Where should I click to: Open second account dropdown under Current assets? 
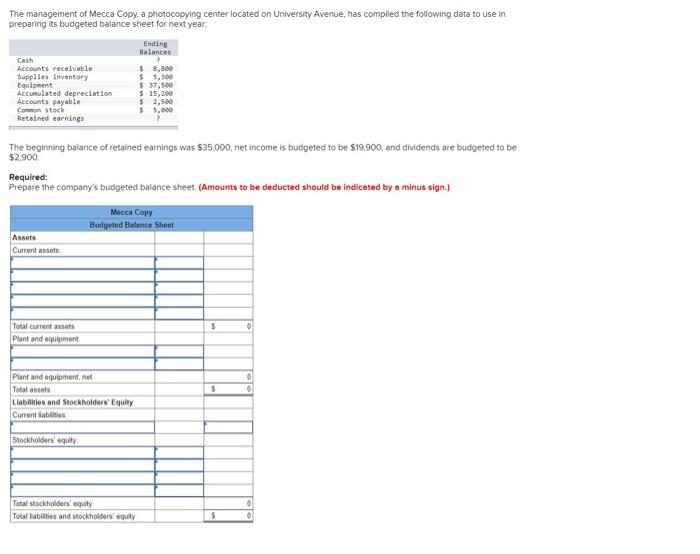[x=83, y=275]
